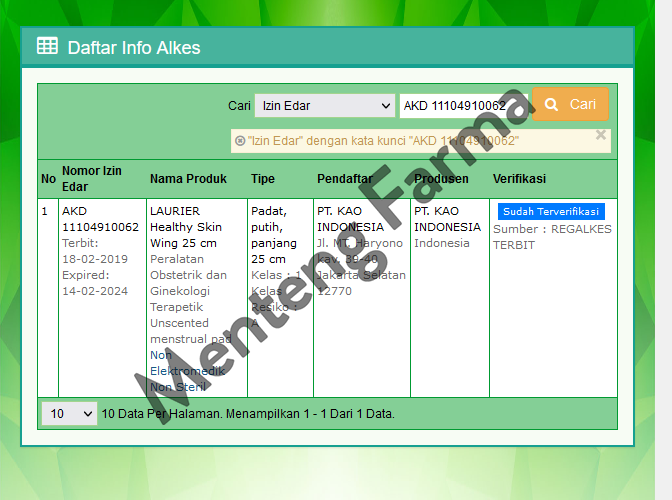This screenshot has height=500, width=672.
Task: Click the Sudah Terverifikasi badge
Action: pyautogui.click(x=550, y=212)
